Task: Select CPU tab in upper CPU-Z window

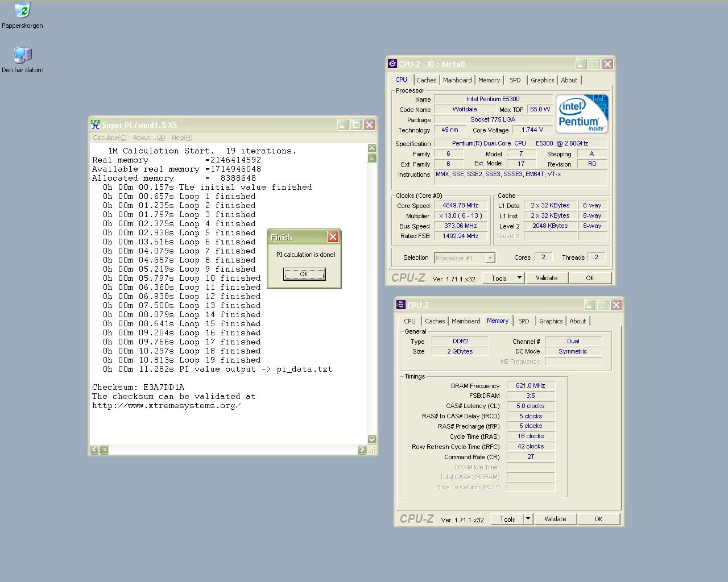Action: (402, 80)
